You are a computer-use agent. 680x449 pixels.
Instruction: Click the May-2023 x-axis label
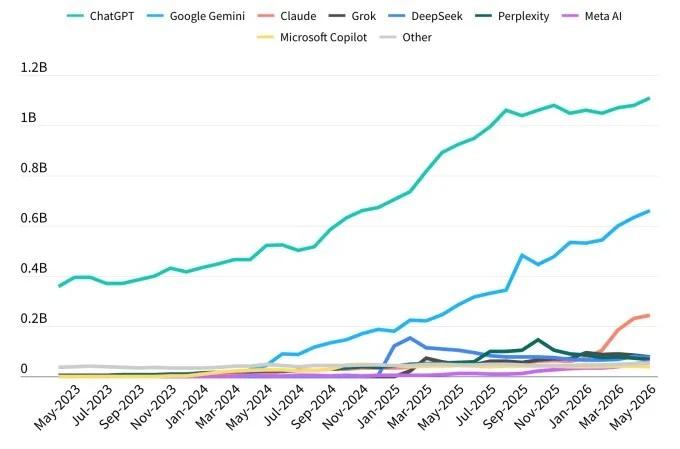[57, 407]
